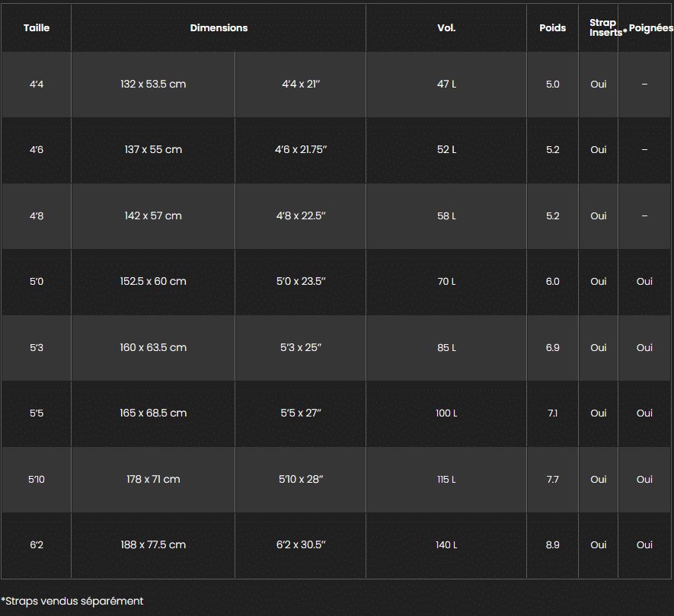Click the 58 L volume cell
Screen dimensions: 674x616
[x=446, y=215]
